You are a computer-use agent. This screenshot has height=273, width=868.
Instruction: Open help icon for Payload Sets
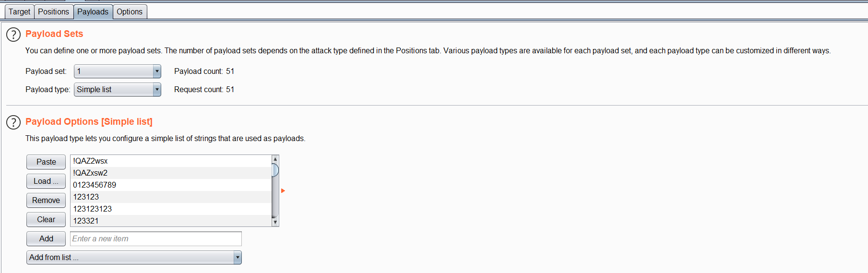(13, 35)
